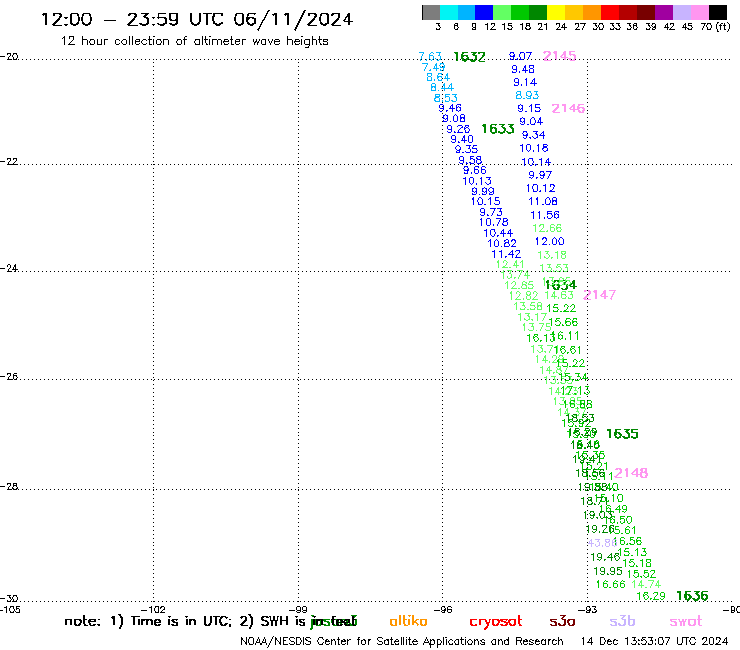Click the 'altika' legend label
740x650 pixels.
(x=408, y=621)
